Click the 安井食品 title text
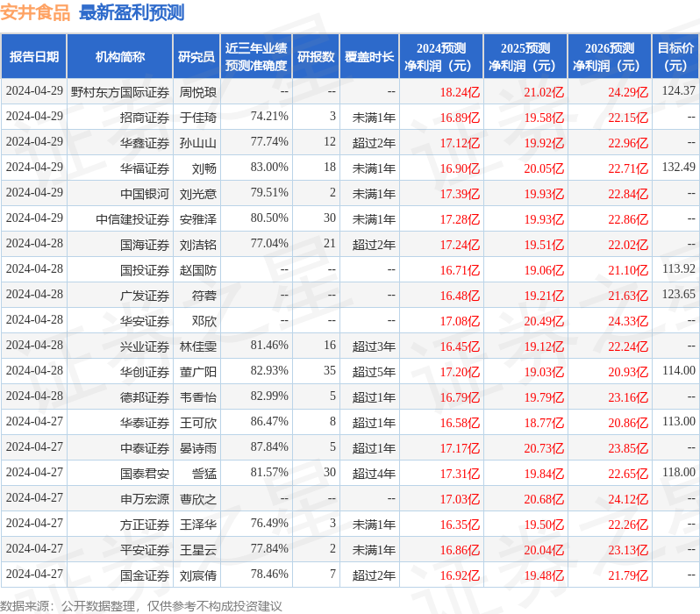This screenshot has height=614, width=700. tap(35, 12)
